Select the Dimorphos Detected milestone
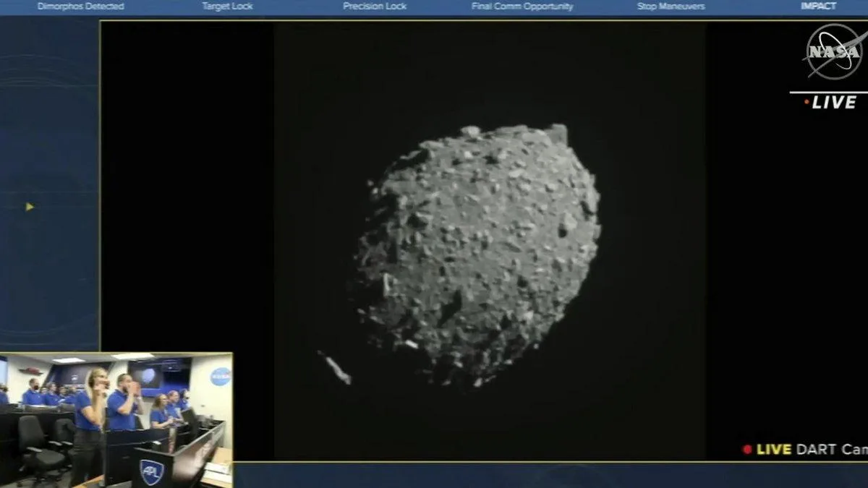 pyautogui.click(x=80, y=7)
